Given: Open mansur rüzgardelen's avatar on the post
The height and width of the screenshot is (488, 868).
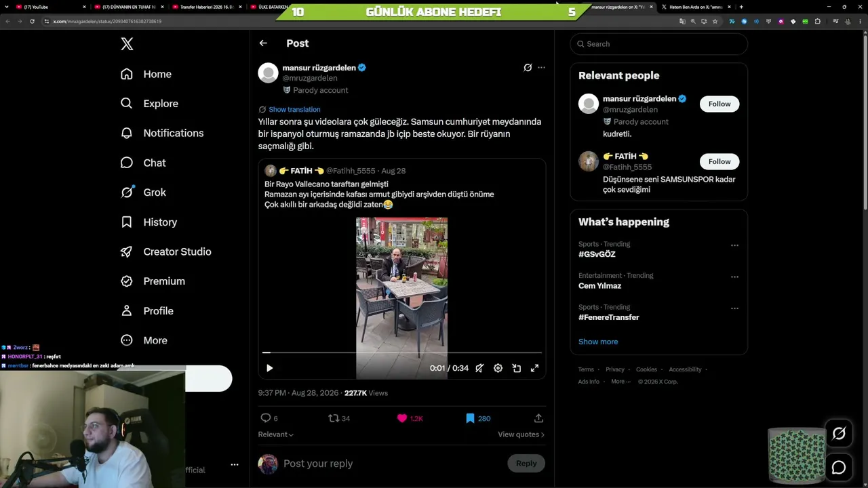Looking at the screenshot, I should click(269, 73).
